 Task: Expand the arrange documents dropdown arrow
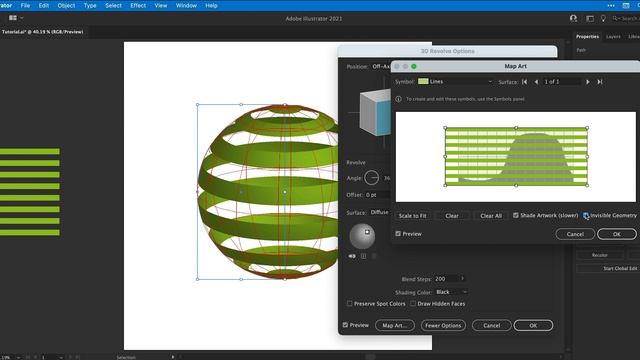pyautogui.click(x=22, y=18)
